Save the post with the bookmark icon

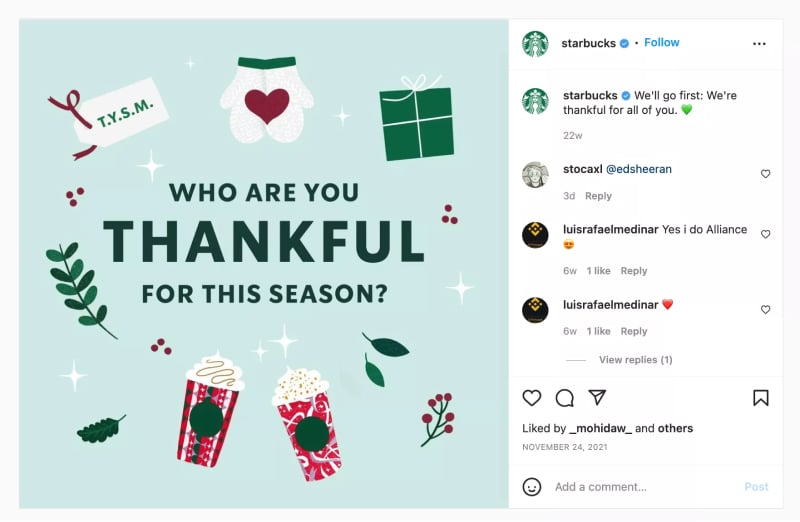(761, 398)
